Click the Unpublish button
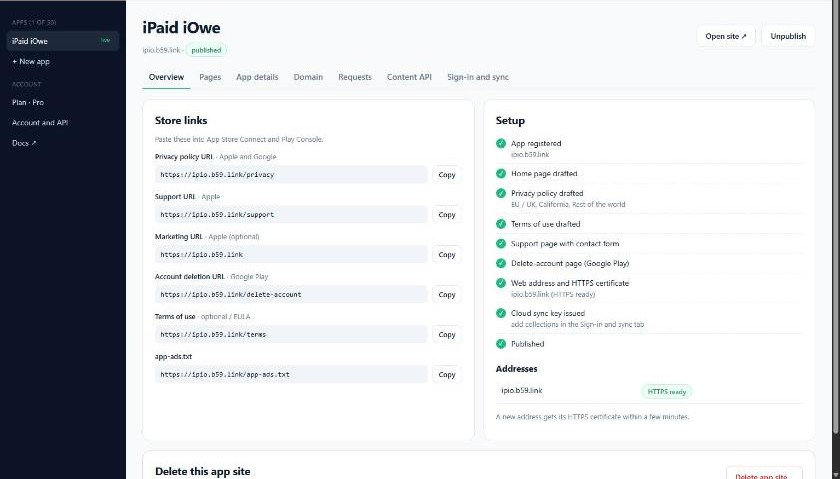 [788, 36]
